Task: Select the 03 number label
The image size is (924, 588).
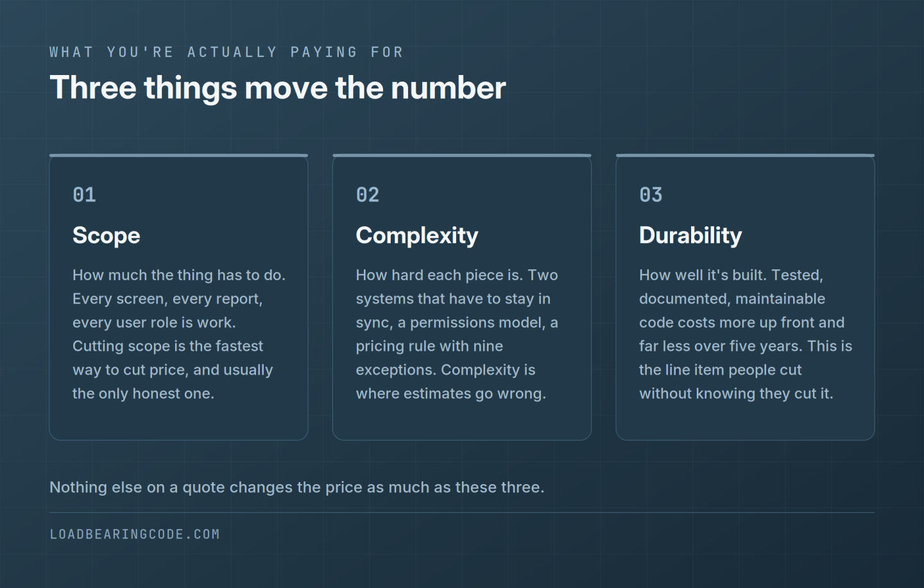Action: [651, 195]
